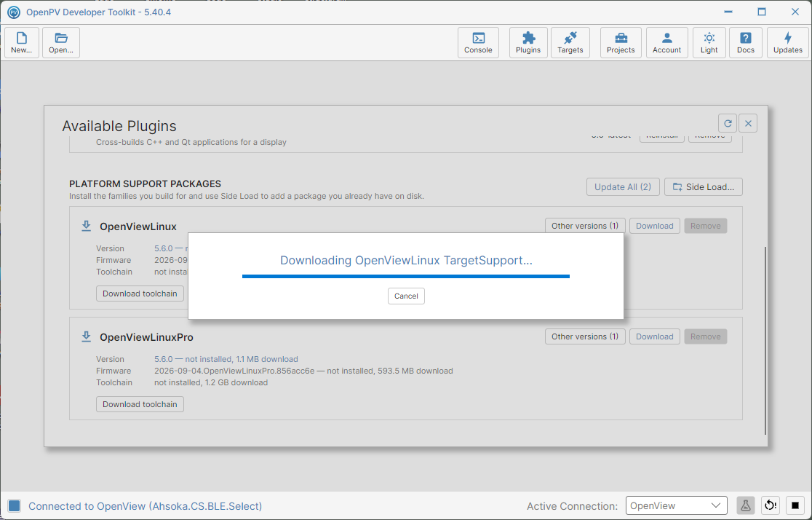Click the OpenViewLinux package title

(x=138, y=226)
